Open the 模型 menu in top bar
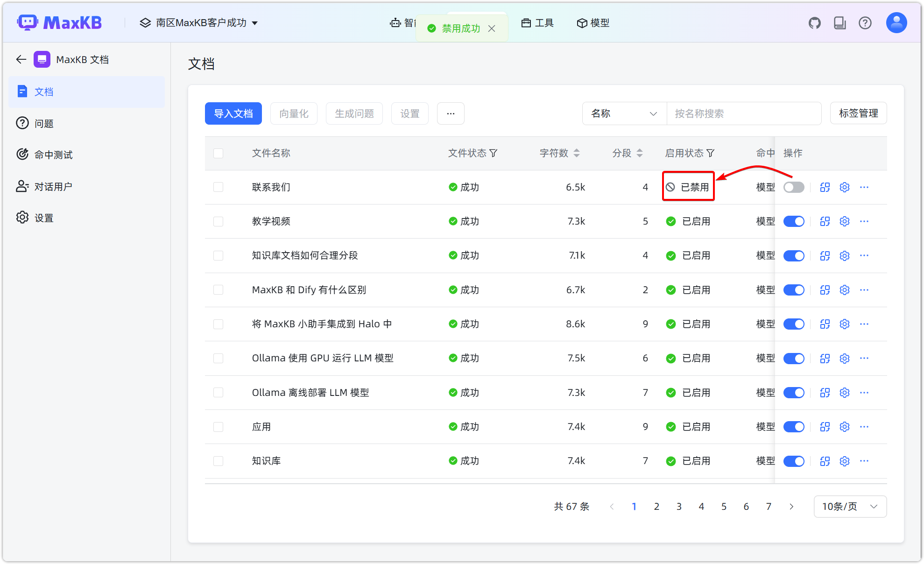 tap(593, 23)
